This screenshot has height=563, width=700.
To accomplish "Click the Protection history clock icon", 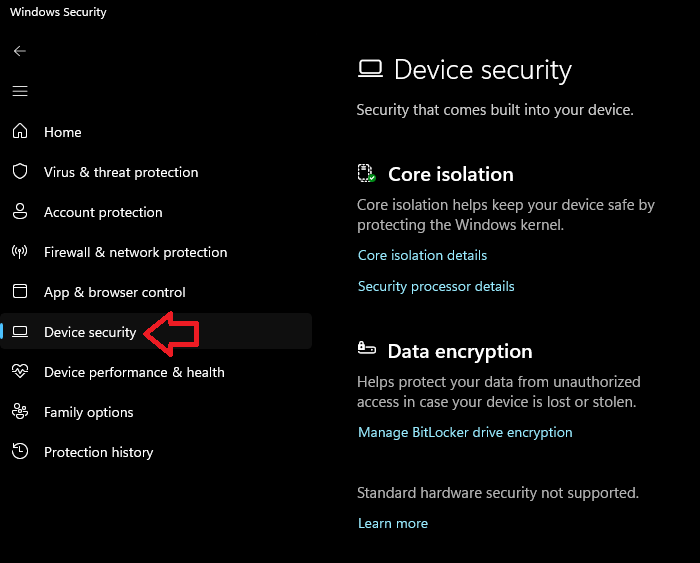I will (20, 452).
